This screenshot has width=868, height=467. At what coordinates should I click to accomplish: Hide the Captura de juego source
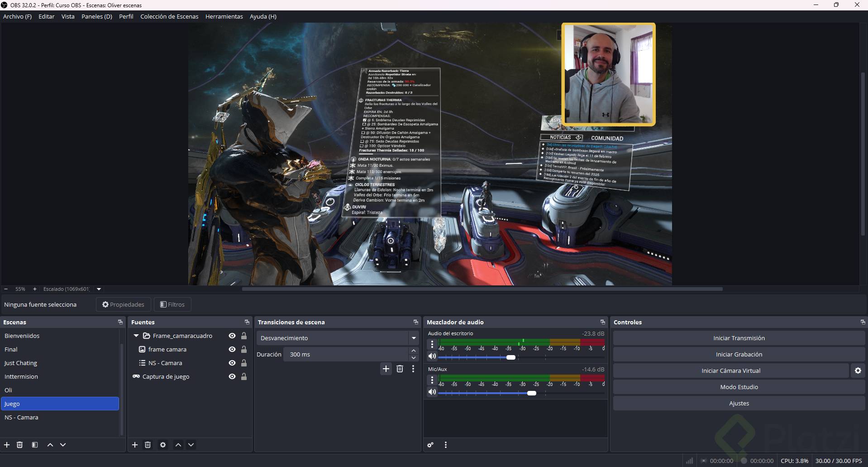[x=232, y=376]
